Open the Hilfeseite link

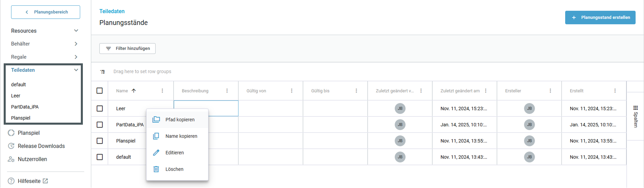pyautogui.click(x=29, y=181)
